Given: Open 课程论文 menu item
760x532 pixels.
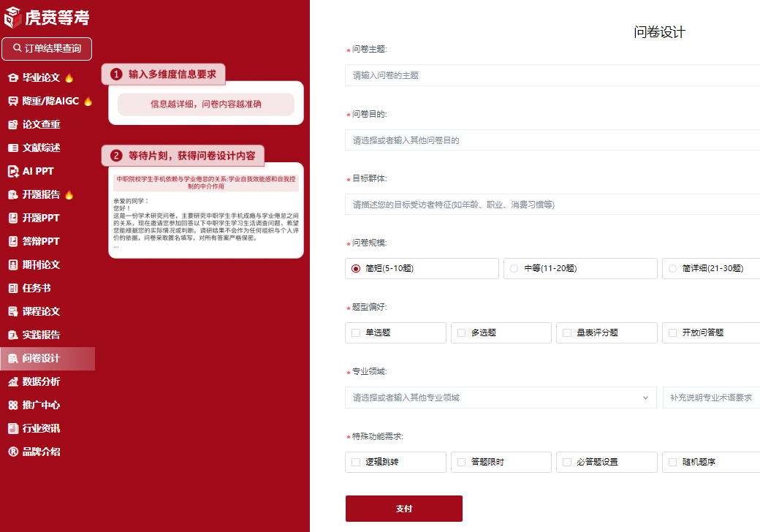Looking at the screenshot, I should coord(41,311).
